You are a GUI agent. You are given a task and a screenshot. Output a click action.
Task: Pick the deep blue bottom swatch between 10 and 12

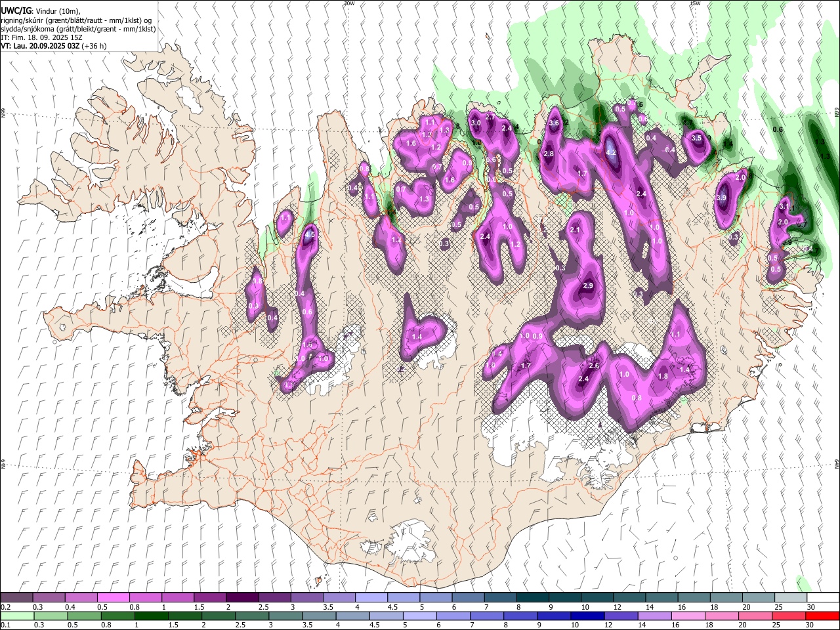coord(587,616)
